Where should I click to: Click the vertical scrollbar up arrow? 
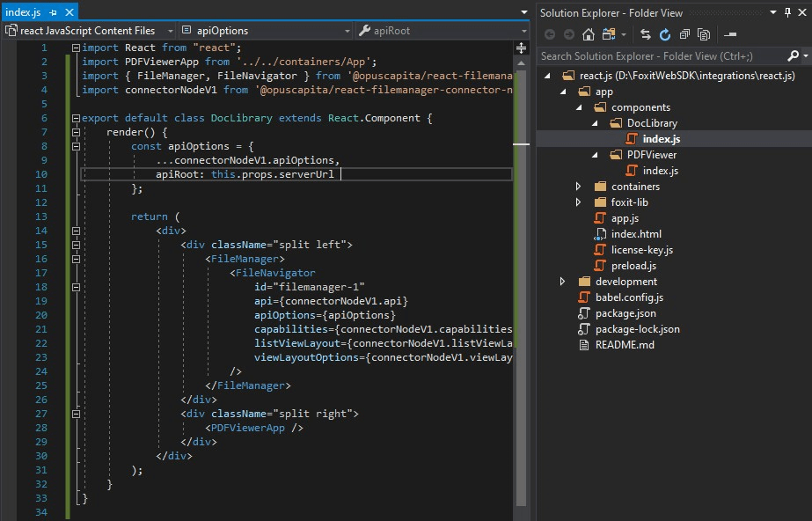point(521,63)
